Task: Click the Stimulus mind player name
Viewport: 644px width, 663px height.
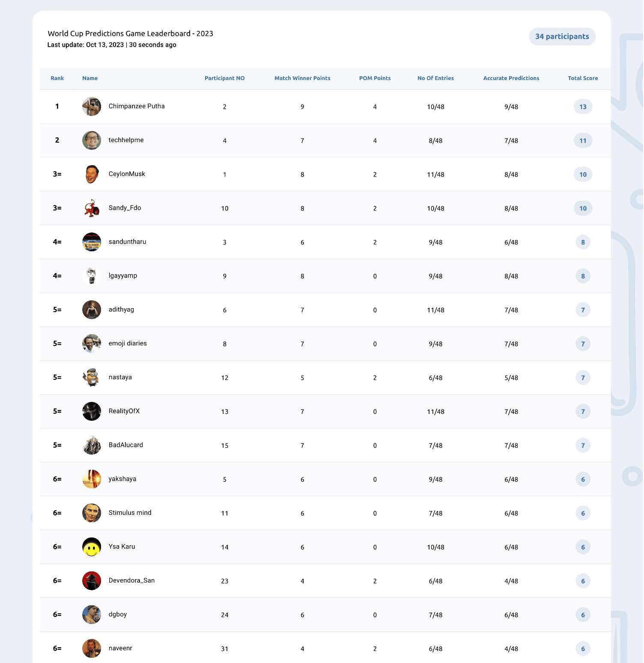Action: coord(130,513)
